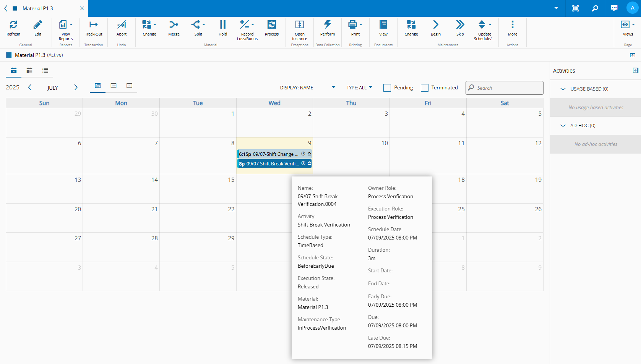This screenshot has height=364, width=641.
Task: Go to next month after July
Action: point(76,87)
